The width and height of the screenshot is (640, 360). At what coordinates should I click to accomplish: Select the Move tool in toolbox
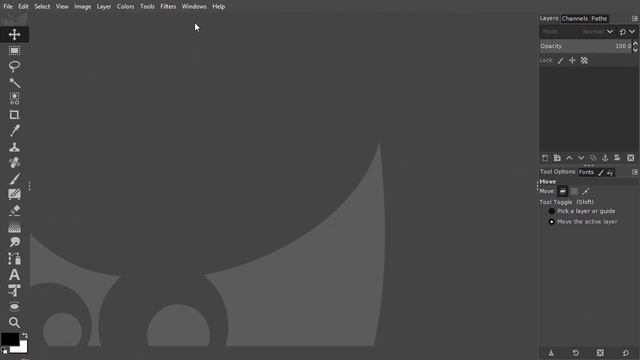pyautogui.click(x=14, y=34)
